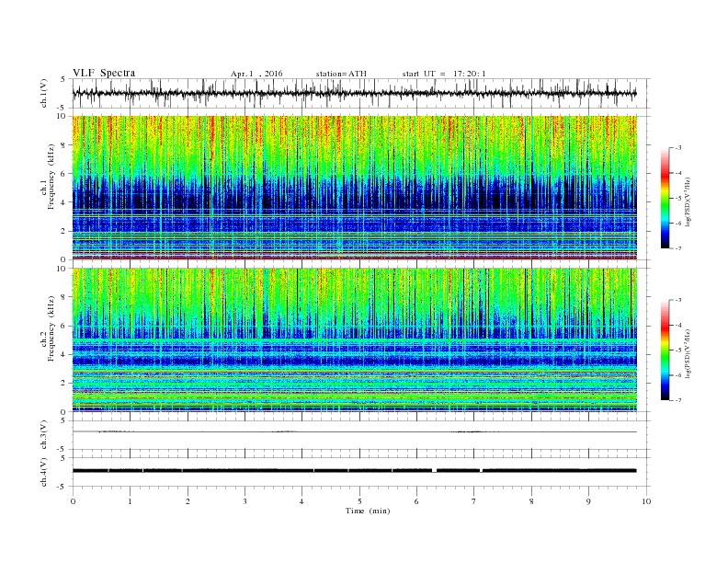
Task: Click the "VLF Spectra" plot title
Action: click(x=104, y=73)
